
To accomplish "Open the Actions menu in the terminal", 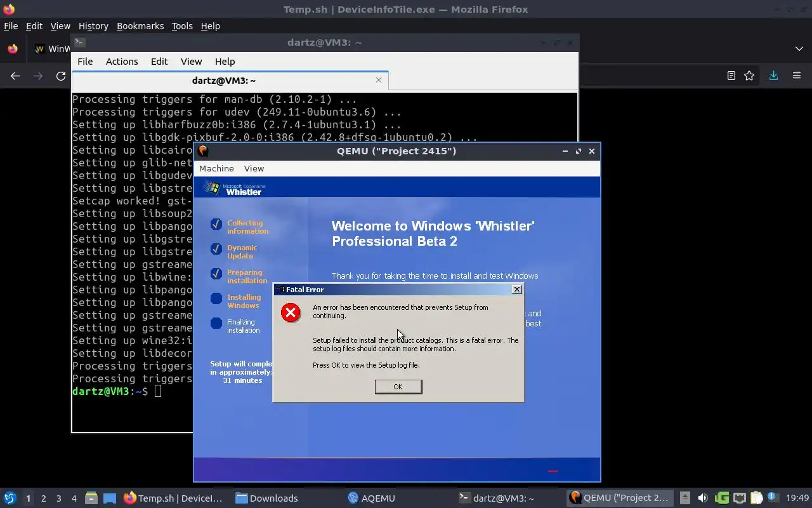I will pos(122,62).
